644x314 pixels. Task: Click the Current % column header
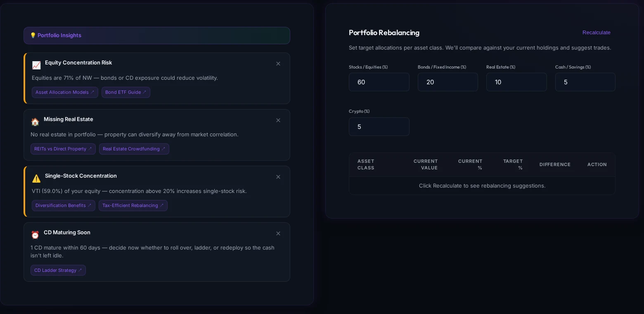click(470, 164)
